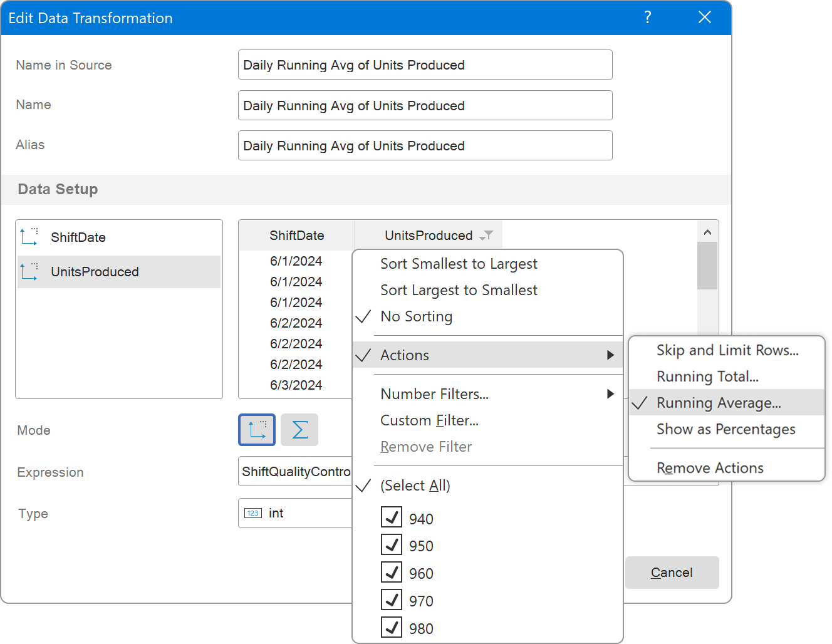This screenshot has height=644, width=832.
Task: Click the dimension mode icon button
Action: (257, 430)
